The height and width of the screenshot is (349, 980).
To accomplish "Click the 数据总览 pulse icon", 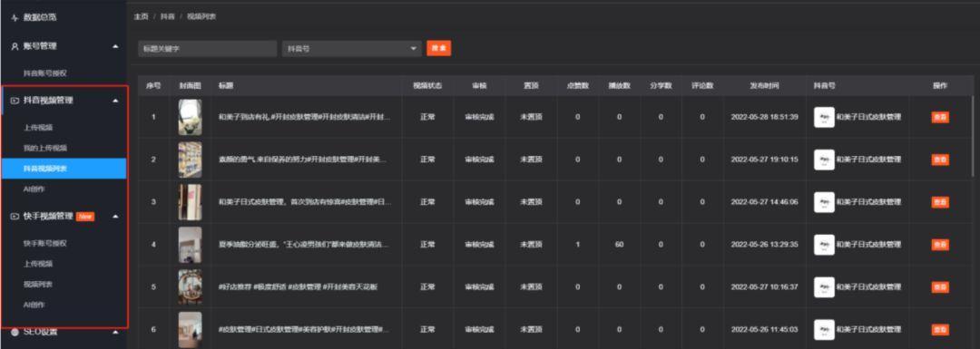I will pyautogui.click(x=15, y=17).
